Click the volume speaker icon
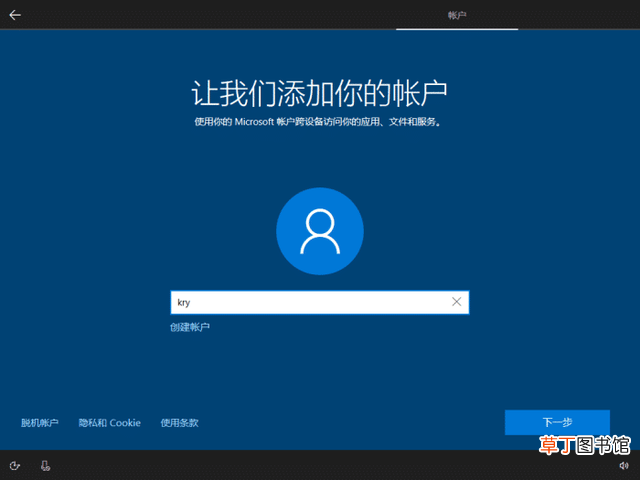Screen dimensions: 640x480 coord(624,466)
